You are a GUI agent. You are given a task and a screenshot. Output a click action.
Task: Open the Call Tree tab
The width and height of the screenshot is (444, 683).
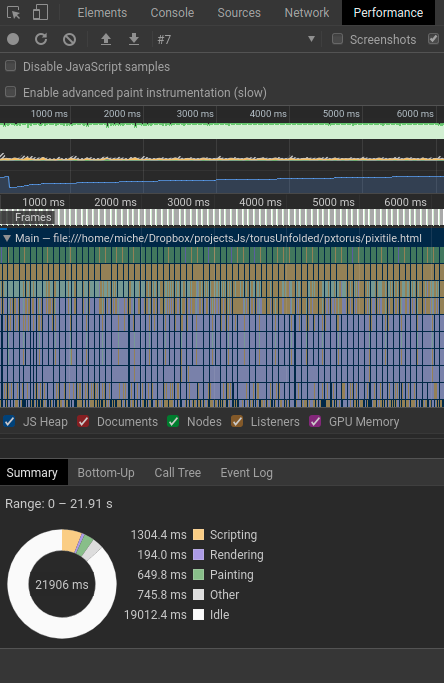(178, 473)
